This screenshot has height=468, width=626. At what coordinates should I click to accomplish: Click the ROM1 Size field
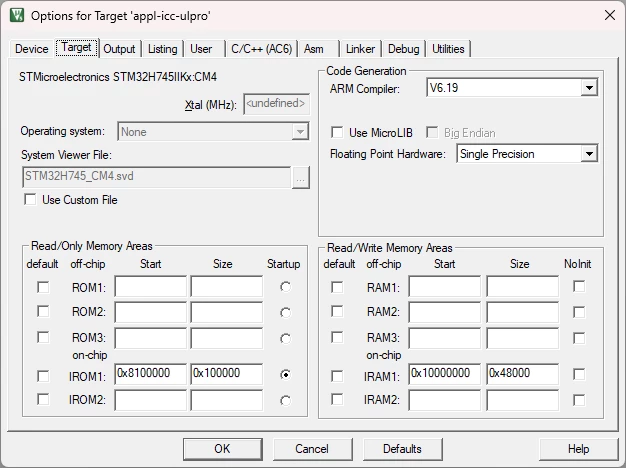click(x=227, y=286)
